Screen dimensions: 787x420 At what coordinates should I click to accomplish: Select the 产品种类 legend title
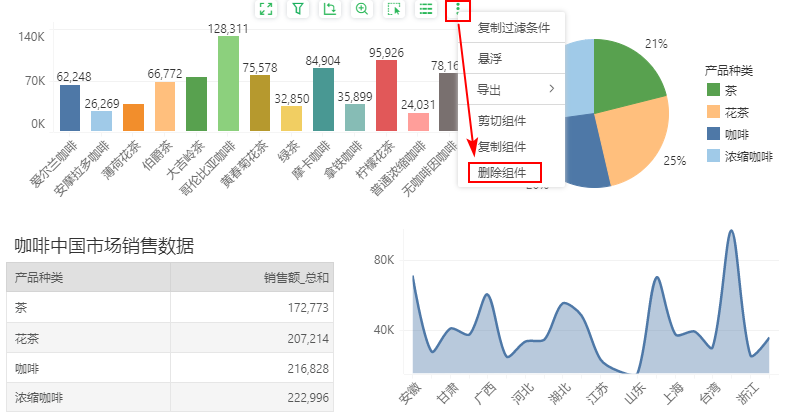click(x=728, y=71)
